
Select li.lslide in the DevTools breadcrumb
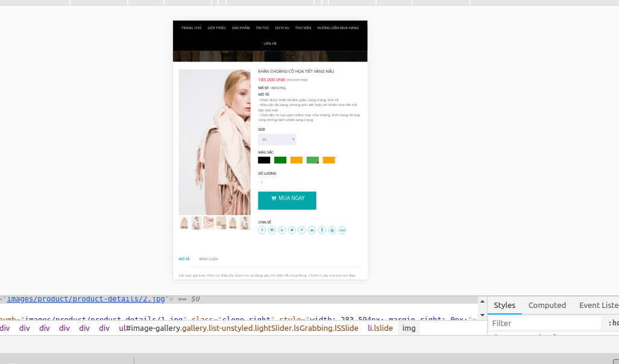pyautogui.click(x=380, y=328)
